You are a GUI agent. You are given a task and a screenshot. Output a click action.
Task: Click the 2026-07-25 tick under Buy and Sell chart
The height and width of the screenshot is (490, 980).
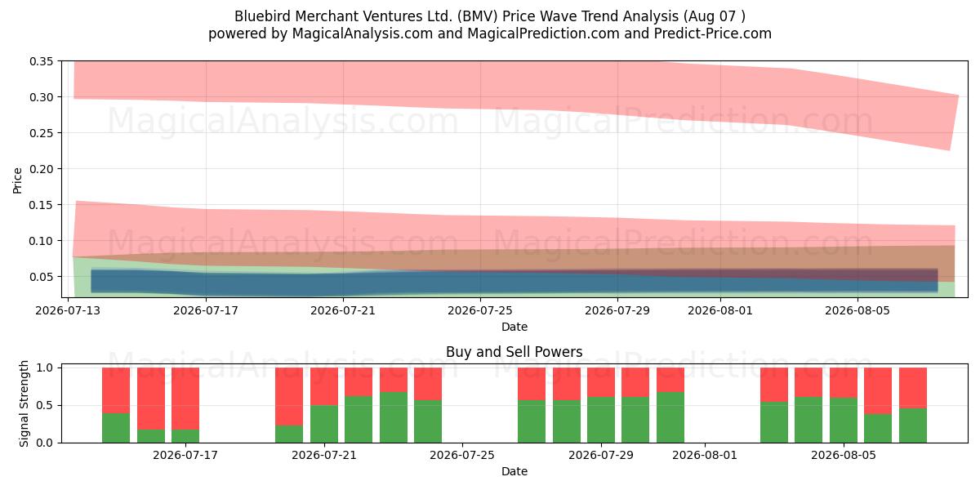(462, 455)
